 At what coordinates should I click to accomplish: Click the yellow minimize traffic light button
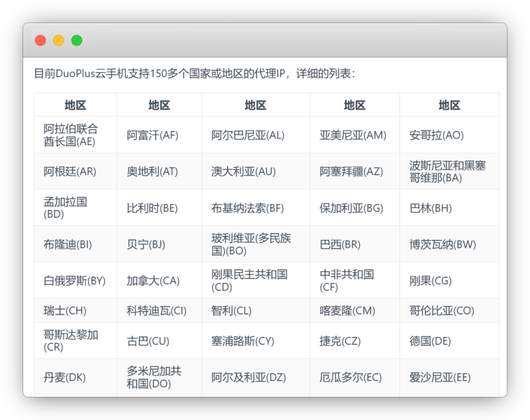click(58, 40)
